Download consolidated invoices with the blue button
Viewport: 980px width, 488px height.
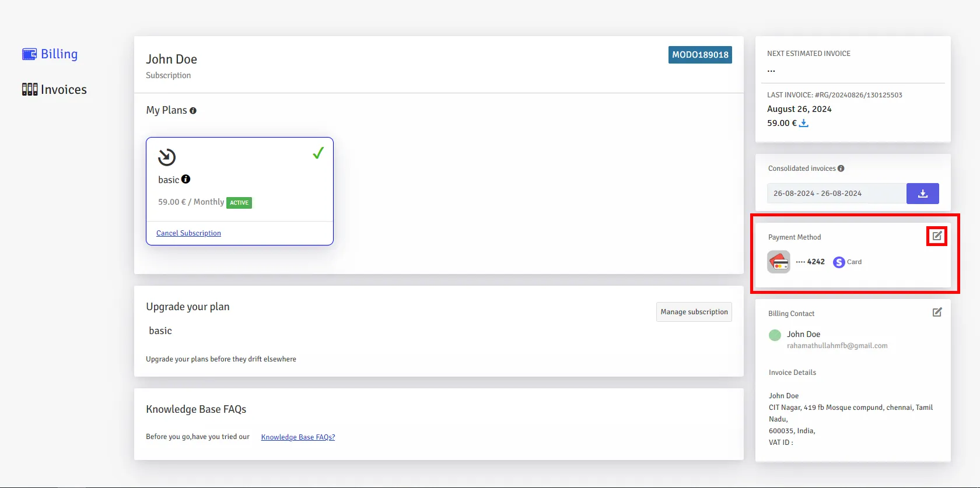923,194
